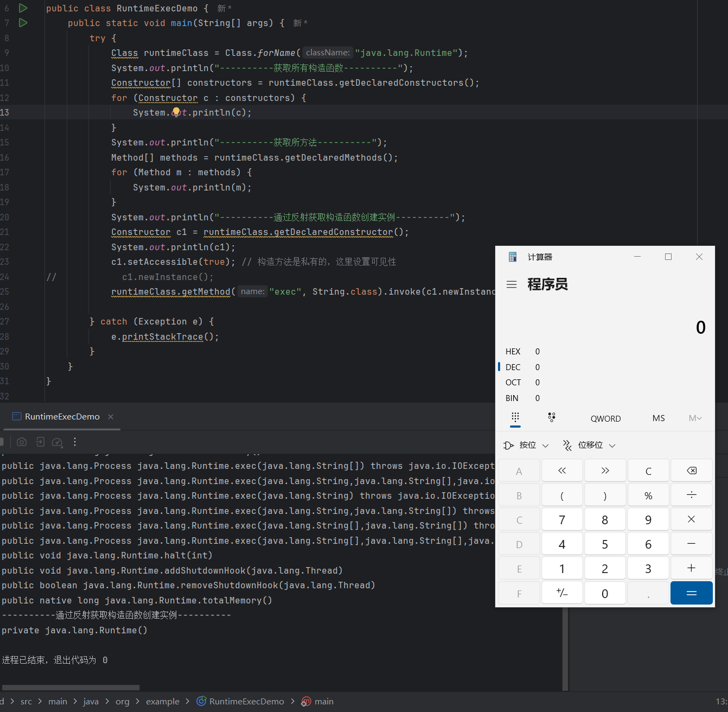Click the number 2 key

click(x=605, y=568)
